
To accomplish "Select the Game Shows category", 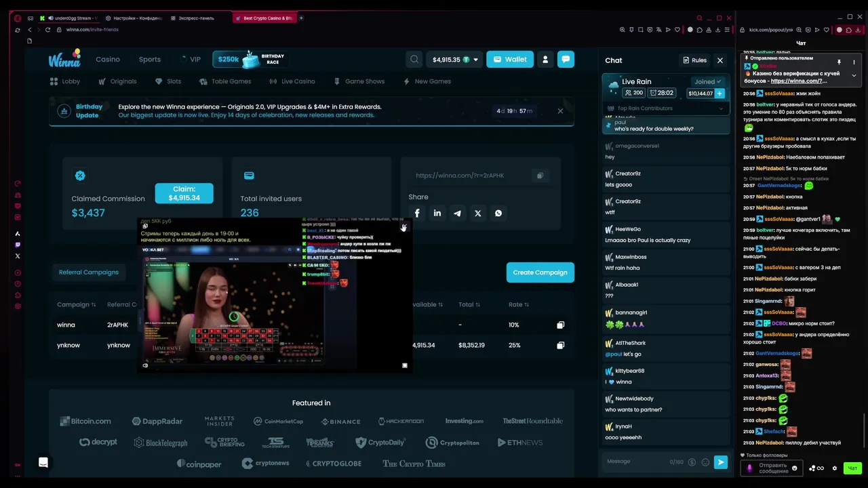I will point(359,81).
